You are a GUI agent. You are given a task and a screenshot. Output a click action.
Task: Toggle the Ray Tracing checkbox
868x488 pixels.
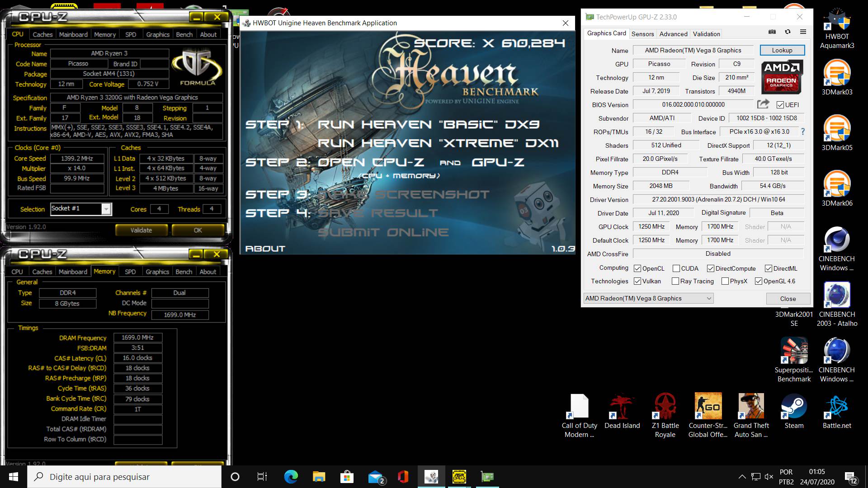point(675,281)
